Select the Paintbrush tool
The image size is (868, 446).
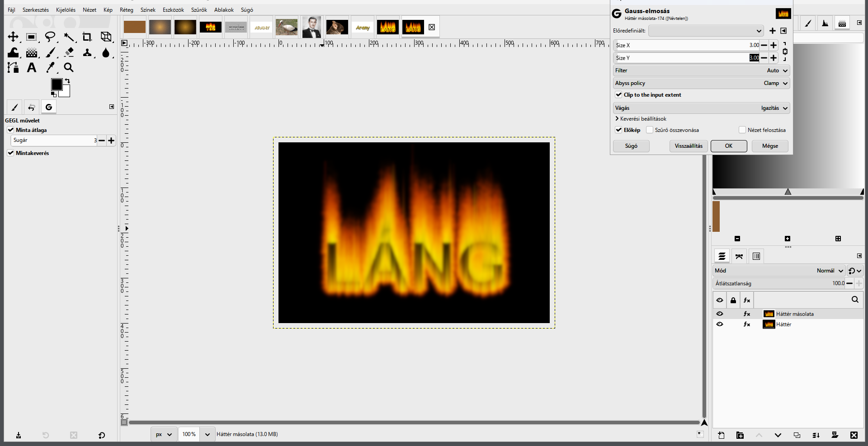pyautogui.click(x=50, y=52)
